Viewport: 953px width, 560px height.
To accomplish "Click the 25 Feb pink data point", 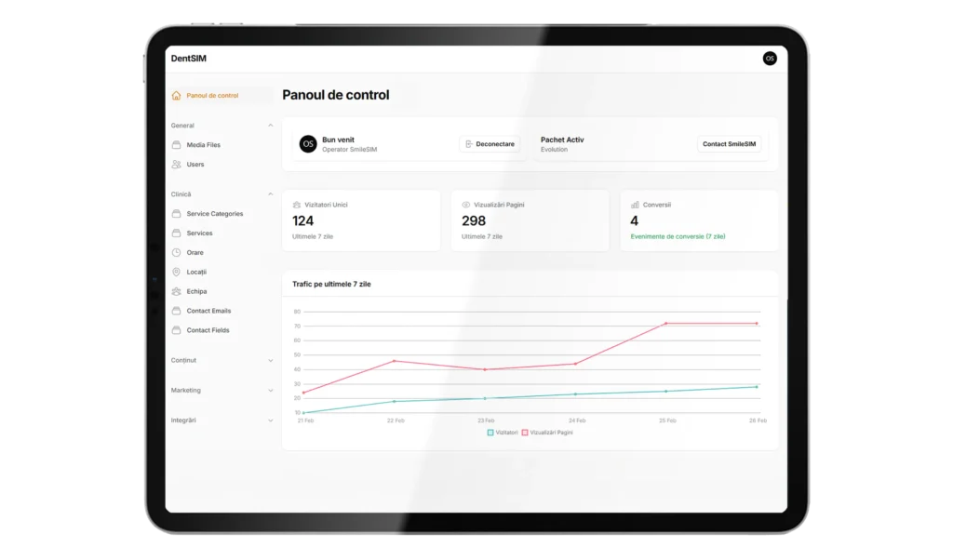I will (x=665, y=324).
